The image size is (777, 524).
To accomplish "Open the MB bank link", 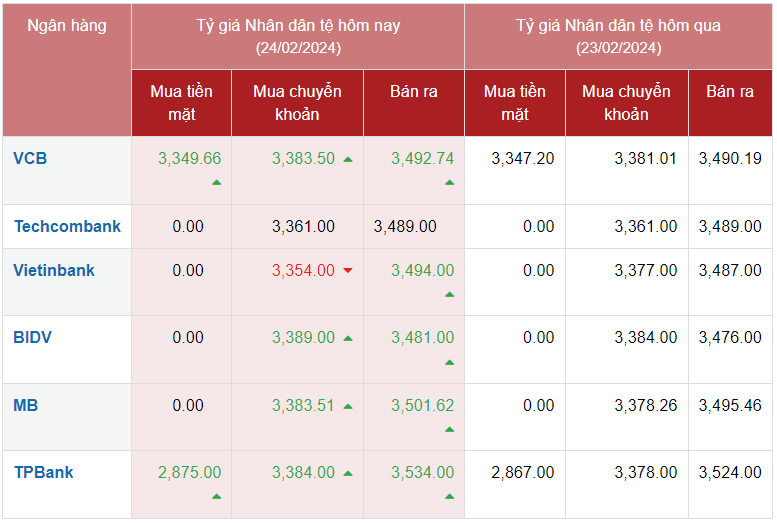I will (x=26, y=405).
